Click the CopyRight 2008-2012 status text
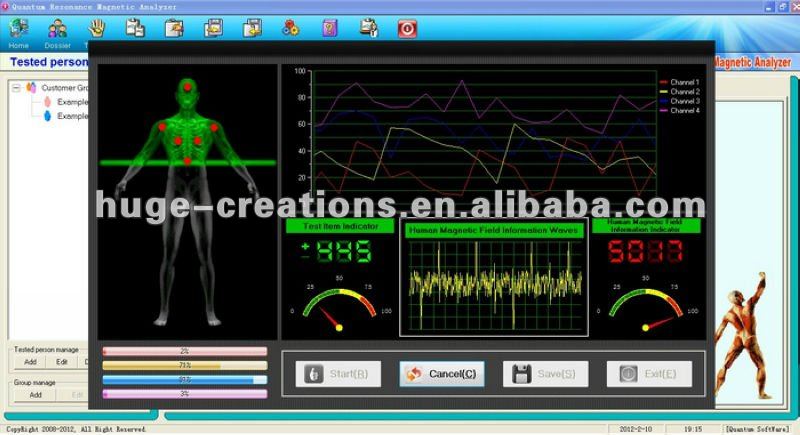This screenshot has height=435, width=800. point(76,429)
